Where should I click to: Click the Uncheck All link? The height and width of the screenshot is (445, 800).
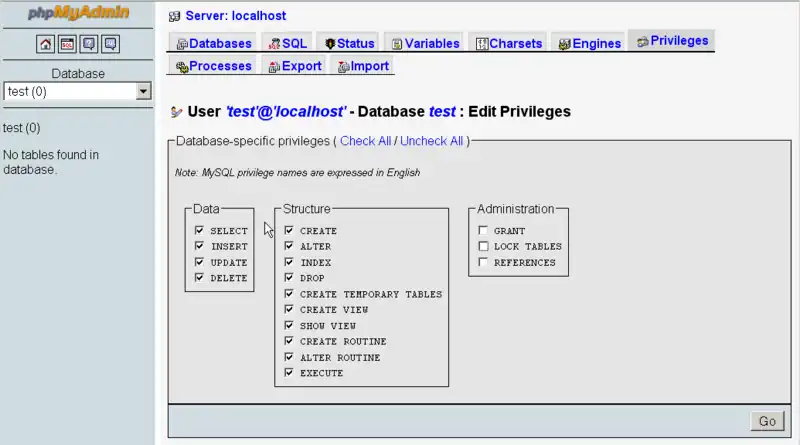(431, 141)
